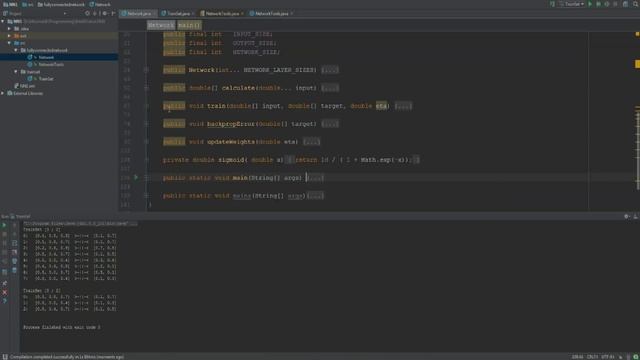Click the src breadcrumb in navigation bar
The width and height of the screenshot is (640, 360).
point(28,4)
